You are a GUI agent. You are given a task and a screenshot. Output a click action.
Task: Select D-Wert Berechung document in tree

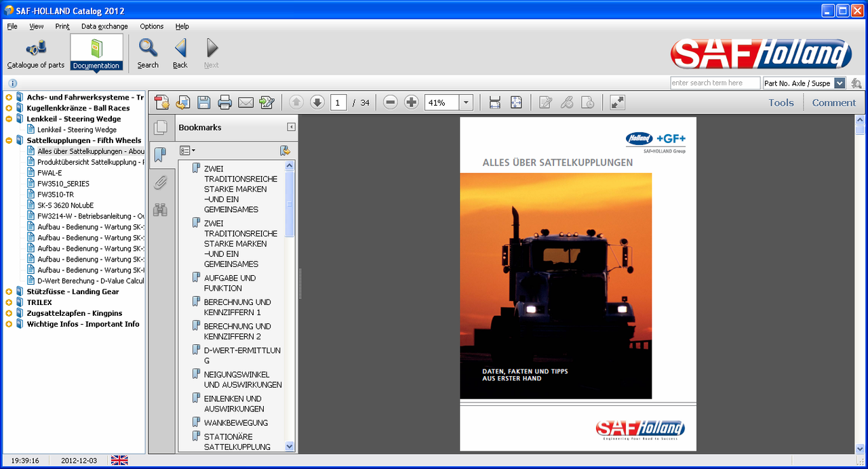pos(90,281)
